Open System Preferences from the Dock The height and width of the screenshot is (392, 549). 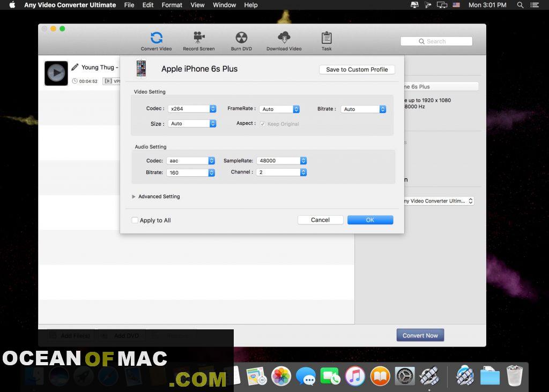coord(405,376)
